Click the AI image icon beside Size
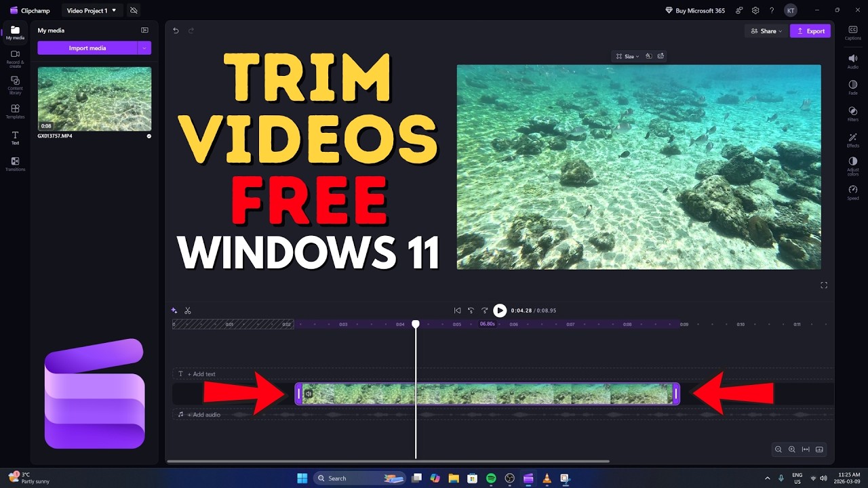The height and width of the screenshot is (488, 868). (x=661, y=56)
